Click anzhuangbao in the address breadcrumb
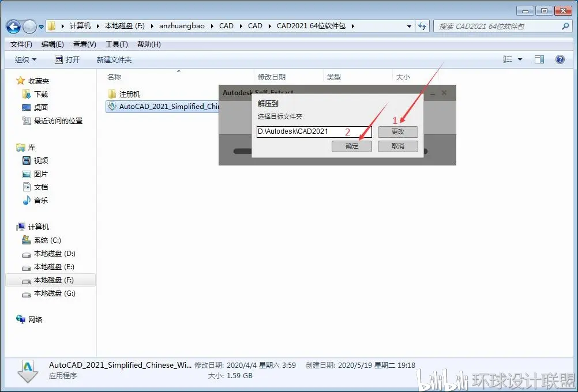 182,26
